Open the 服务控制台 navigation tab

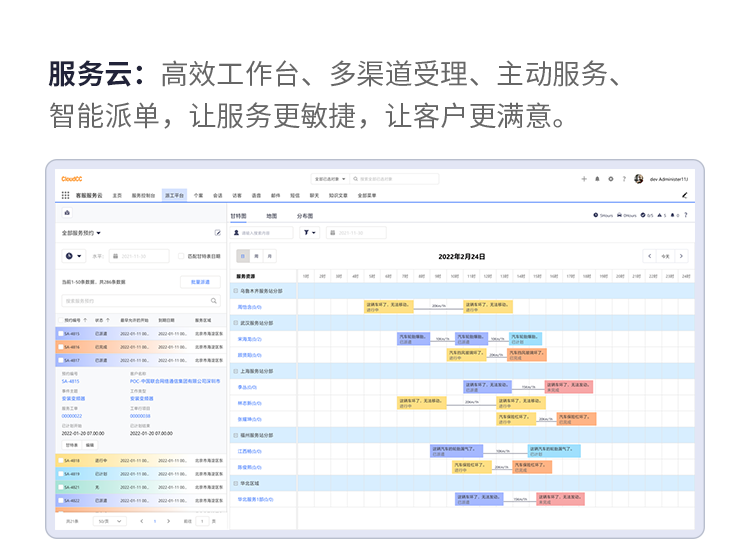tap(144, 196)
